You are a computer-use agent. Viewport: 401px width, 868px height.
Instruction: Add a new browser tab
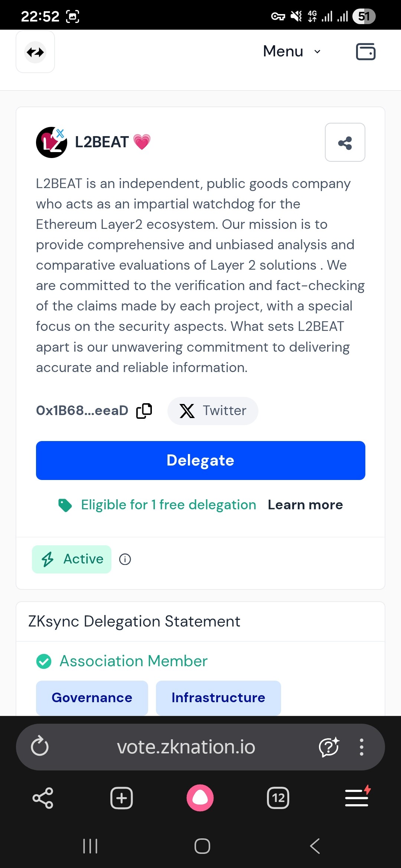point(121,798)
